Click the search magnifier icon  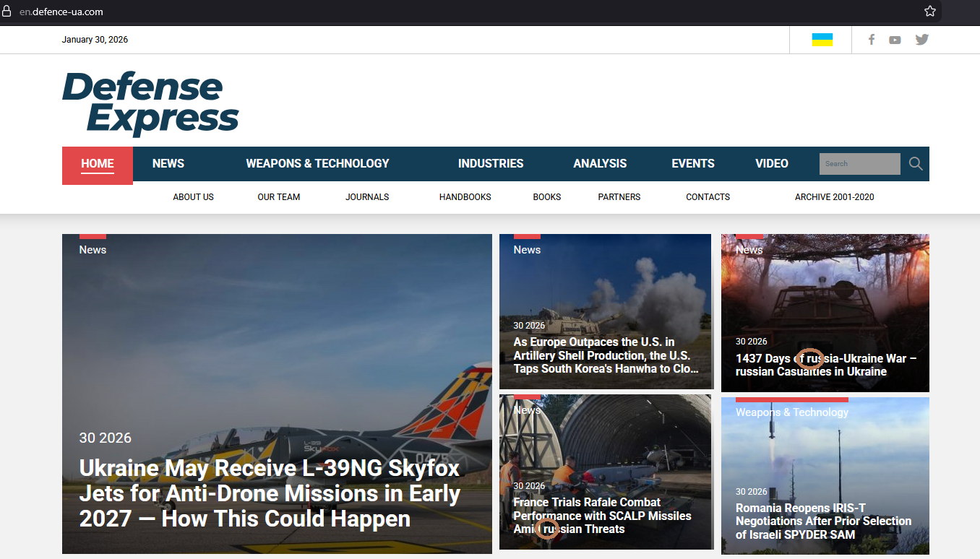click(x=916, y=164)
